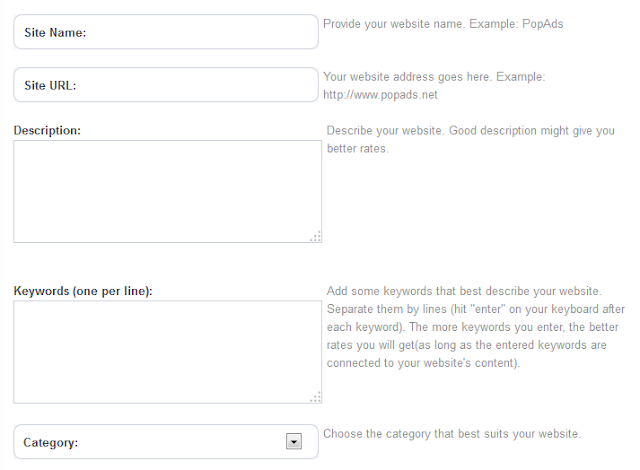
Task: Click the "Category:" label text
Action: [x=51, y=441]
